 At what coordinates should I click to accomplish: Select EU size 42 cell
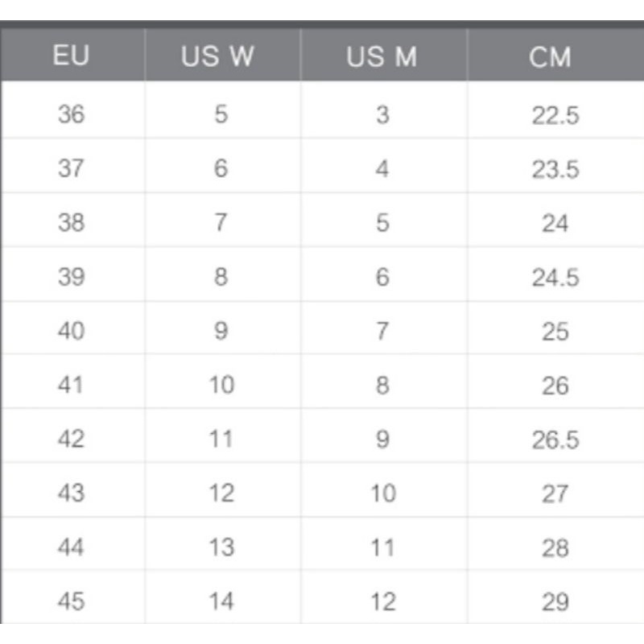tap(72, 439)
